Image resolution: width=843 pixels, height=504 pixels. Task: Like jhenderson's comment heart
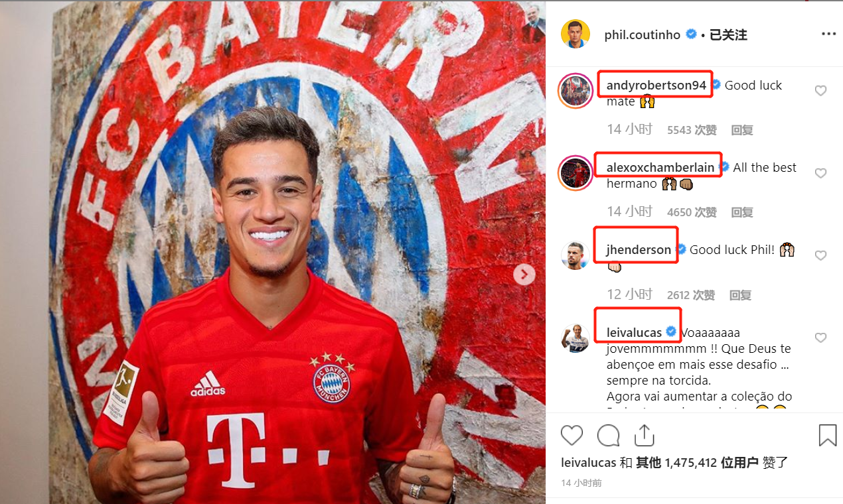tap(820, 255)
